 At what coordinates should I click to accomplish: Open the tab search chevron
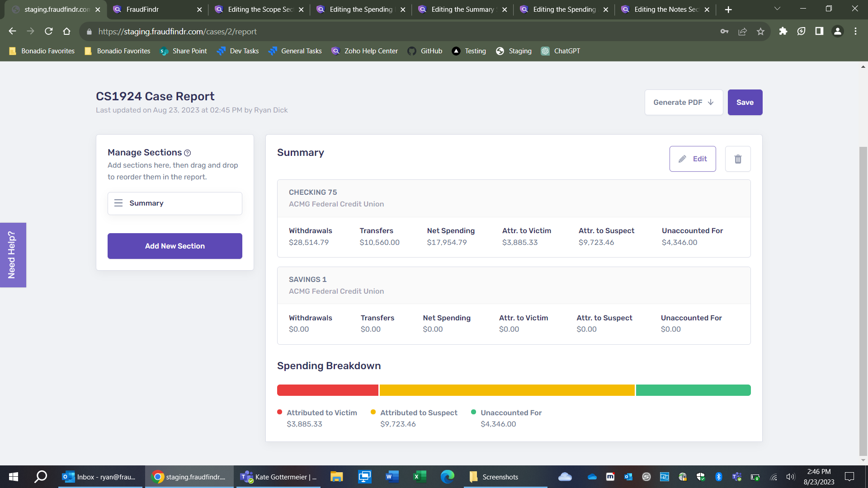tap(777, 9)
